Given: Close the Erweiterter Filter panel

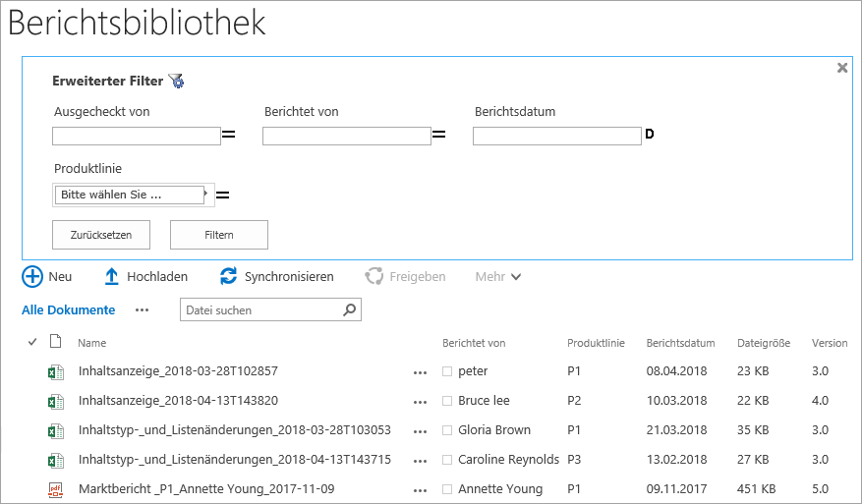Looking at the screenshot, I should pyautogui.click(x=841, y=68).
